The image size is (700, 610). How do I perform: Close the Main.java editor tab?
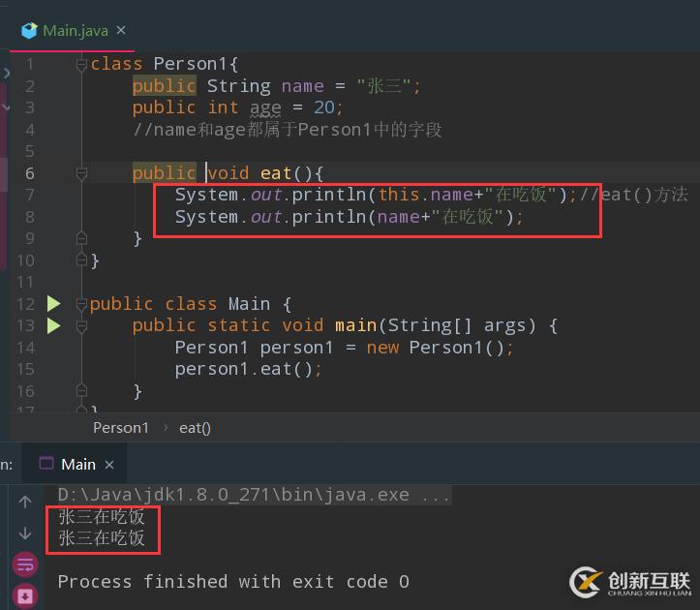(121, 30)
